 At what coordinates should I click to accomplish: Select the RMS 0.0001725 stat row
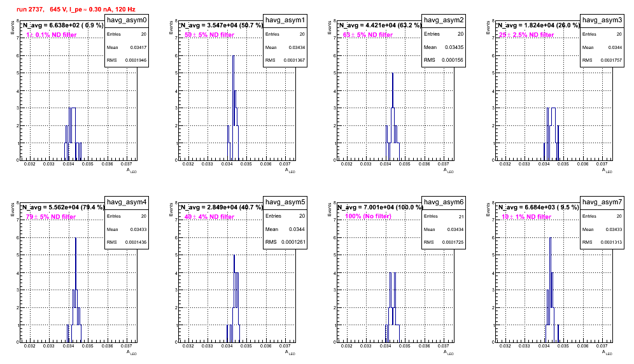click(444, 242)
